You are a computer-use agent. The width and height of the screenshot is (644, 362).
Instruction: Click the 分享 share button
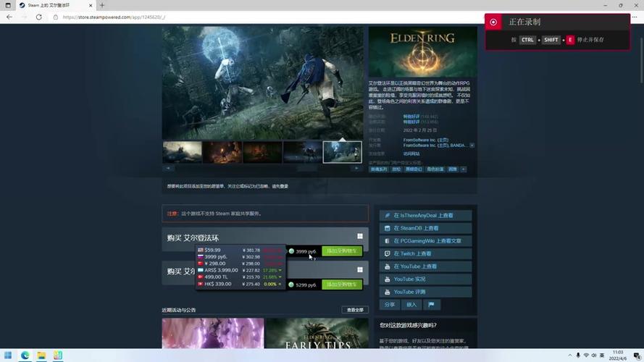pos(389,305)
